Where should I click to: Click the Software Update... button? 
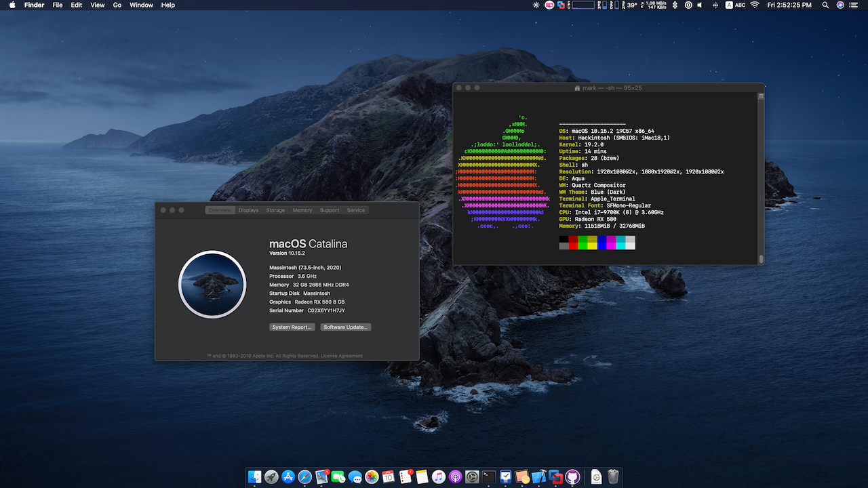(x=346, y=327)
